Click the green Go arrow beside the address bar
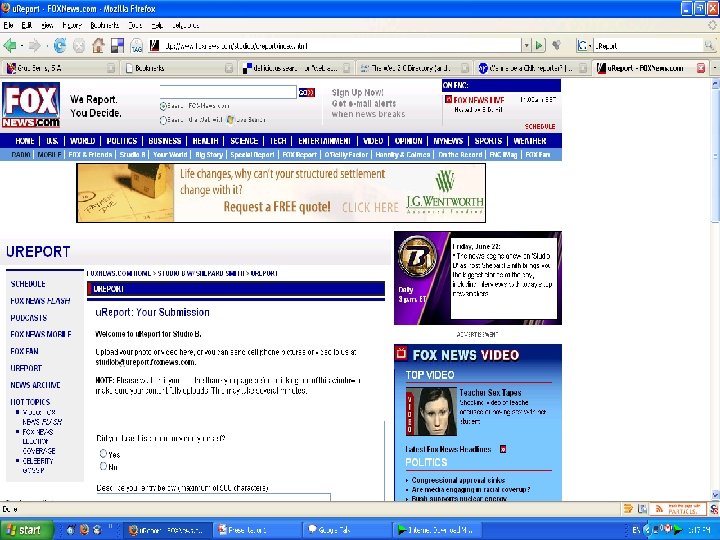720x540 pixels. [x=539, y=45]
